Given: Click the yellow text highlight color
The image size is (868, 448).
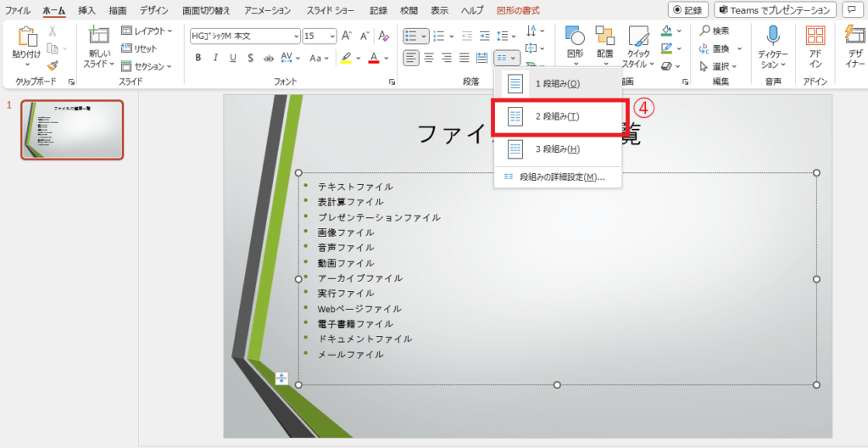Looking at the screenshot, I should (346, 58).
